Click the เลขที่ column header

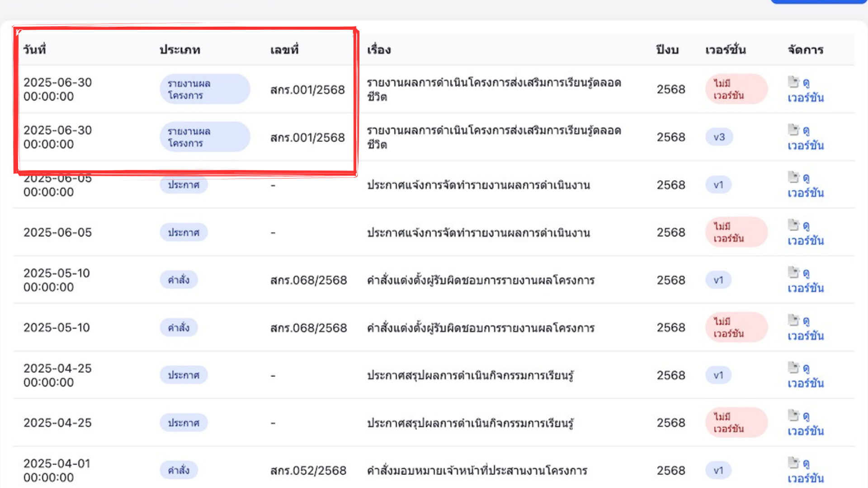[284, 49]
